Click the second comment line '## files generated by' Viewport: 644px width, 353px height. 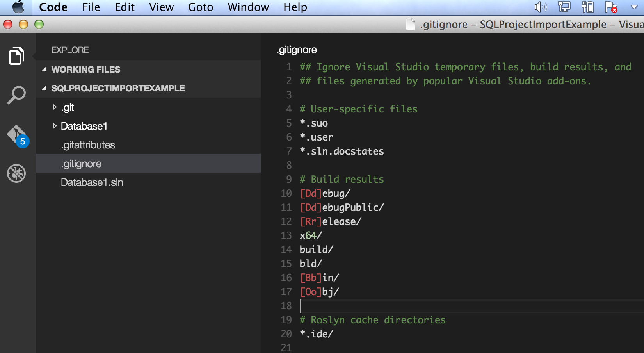coord(445,81)
